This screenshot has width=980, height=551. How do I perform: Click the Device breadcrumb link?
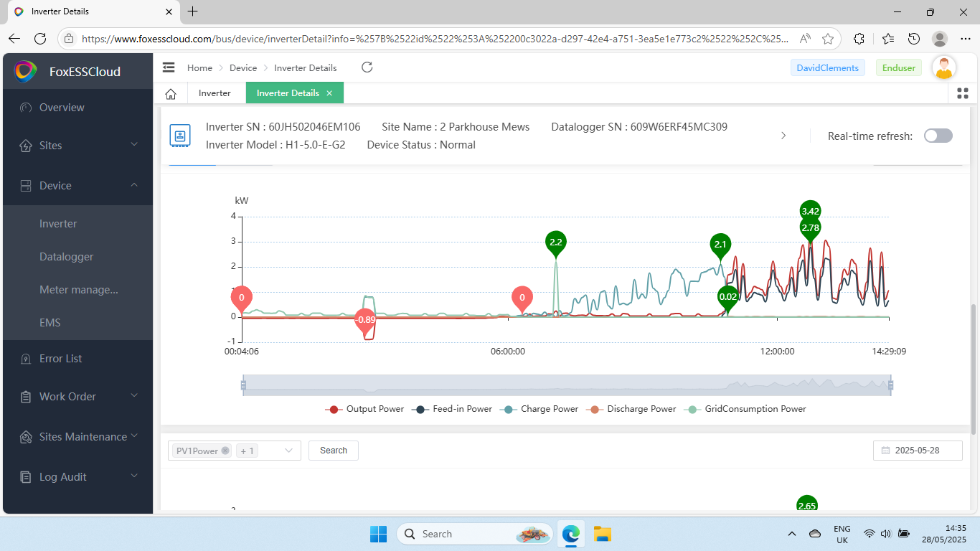pos(242,68)
